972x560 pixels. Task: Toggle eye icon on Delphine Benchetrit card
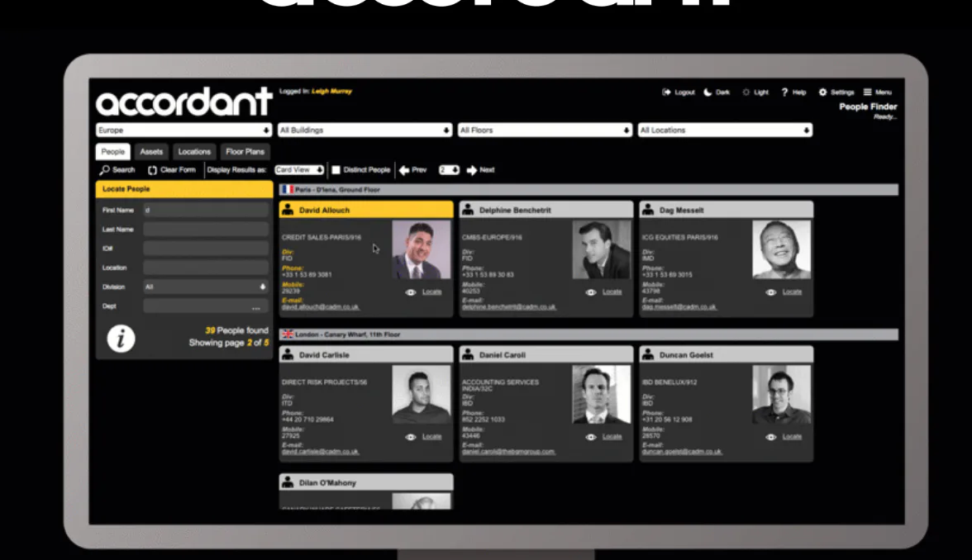point(591,292)
